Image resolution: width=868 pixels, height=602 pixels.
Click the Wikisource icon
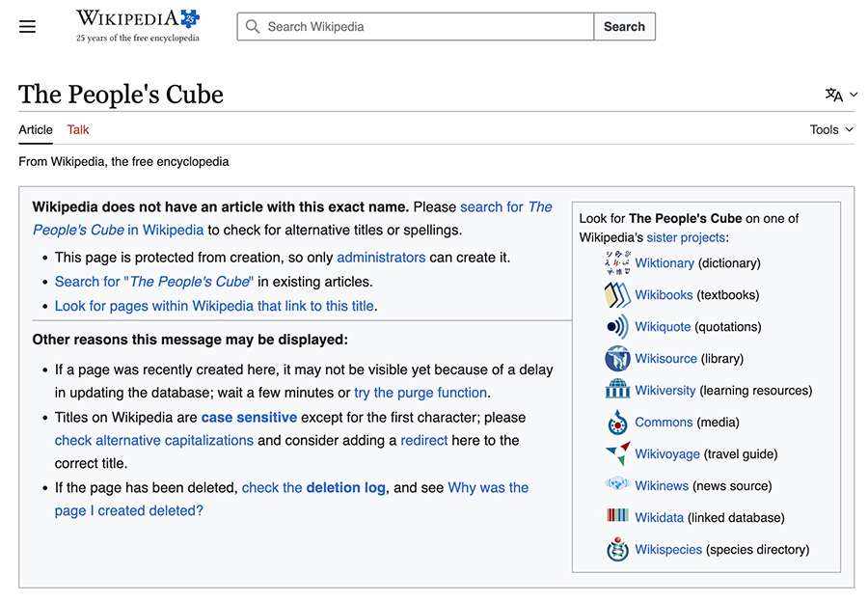(617, 358)
